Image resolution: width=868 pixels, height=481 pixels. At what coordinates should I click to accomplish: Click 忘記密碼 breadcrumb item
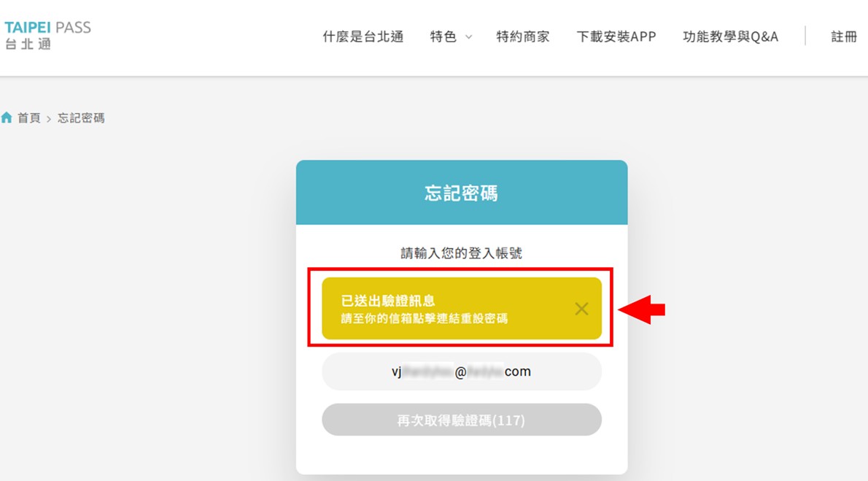tap(81, 118)
